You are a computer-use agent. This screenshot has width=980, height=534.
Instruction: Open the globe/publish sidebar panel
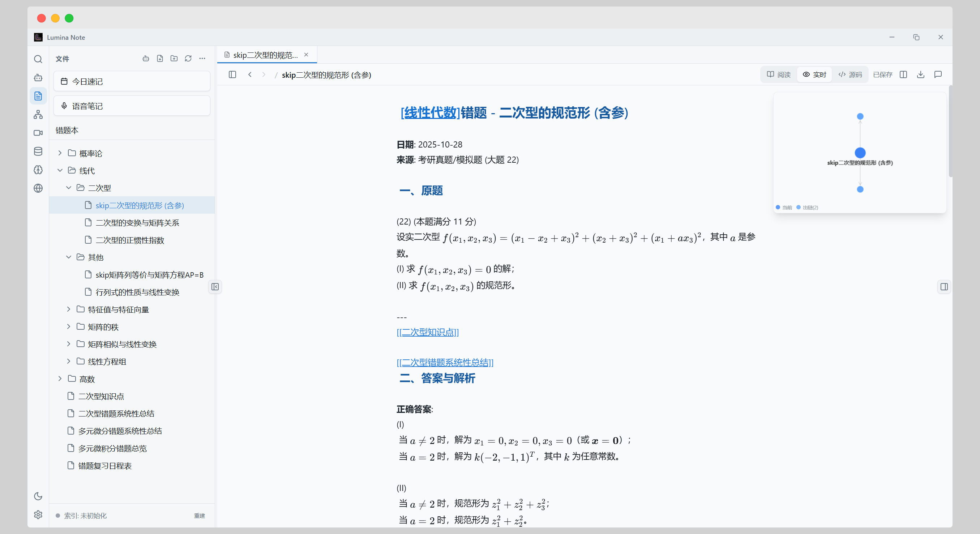38,188
